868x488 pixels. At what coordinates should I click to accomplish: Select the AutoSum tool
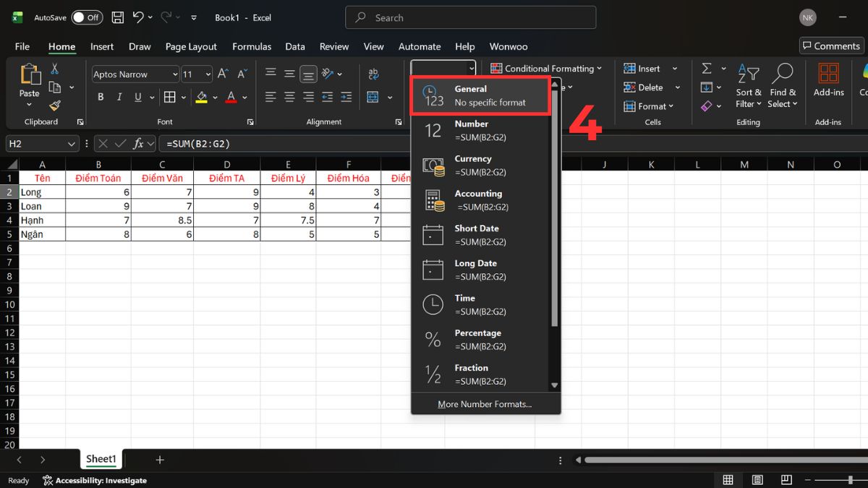(x=707, y=68)
